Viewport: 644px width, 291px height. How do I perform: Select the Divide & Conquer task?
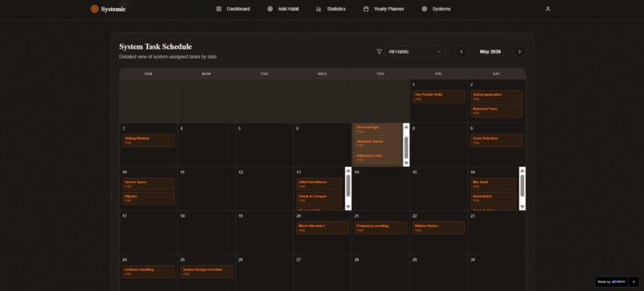(319, 198)
